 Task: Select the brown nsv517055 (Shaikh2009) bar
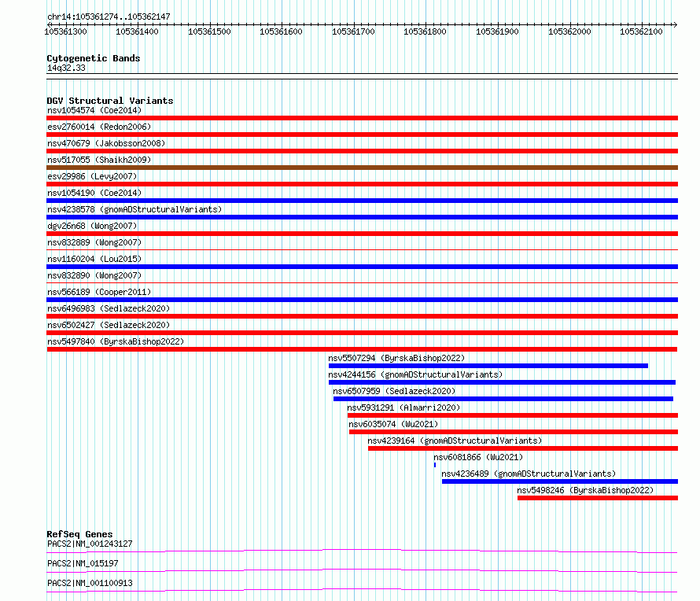click(362, 168)
